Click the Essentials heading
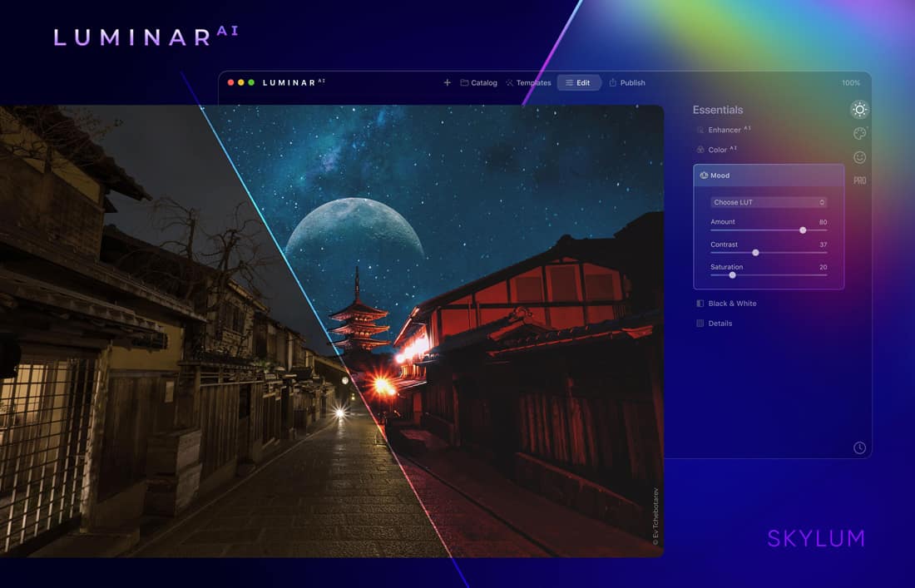This screenshot has height=588, width=915. pos(718,110)
